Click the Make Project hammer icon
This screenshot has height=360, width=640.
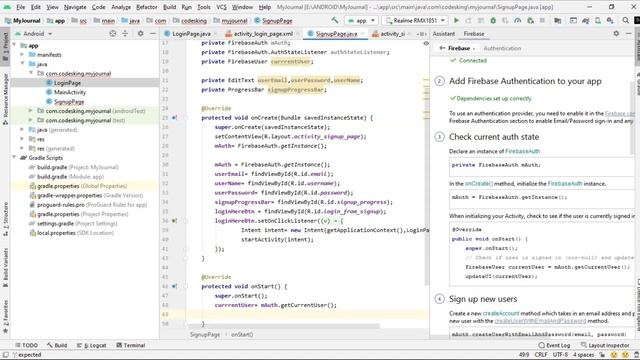pos(335,20)
